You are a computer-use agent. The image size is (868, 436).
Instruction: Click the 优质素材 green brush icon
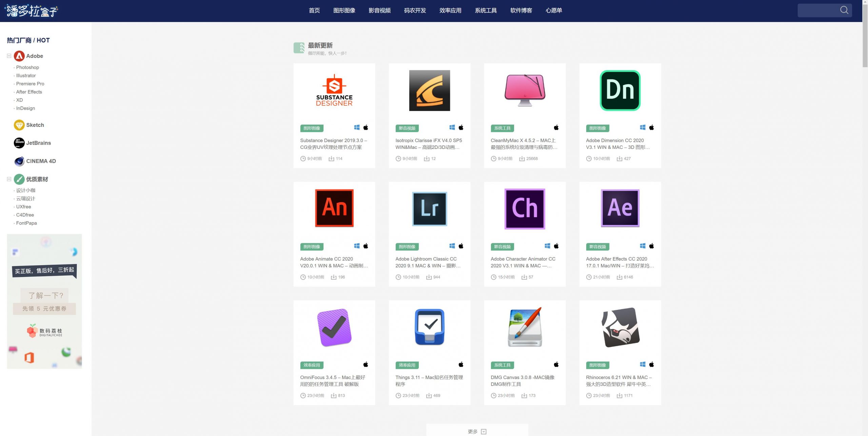click(x=19, y=179)
